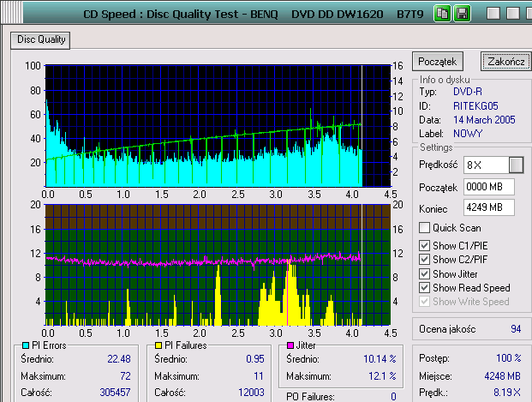Image resolution: width=532 pixels, height=402 pixels.
Task: Toggle the Show Jitter checkbox
Action: [424, 273]
